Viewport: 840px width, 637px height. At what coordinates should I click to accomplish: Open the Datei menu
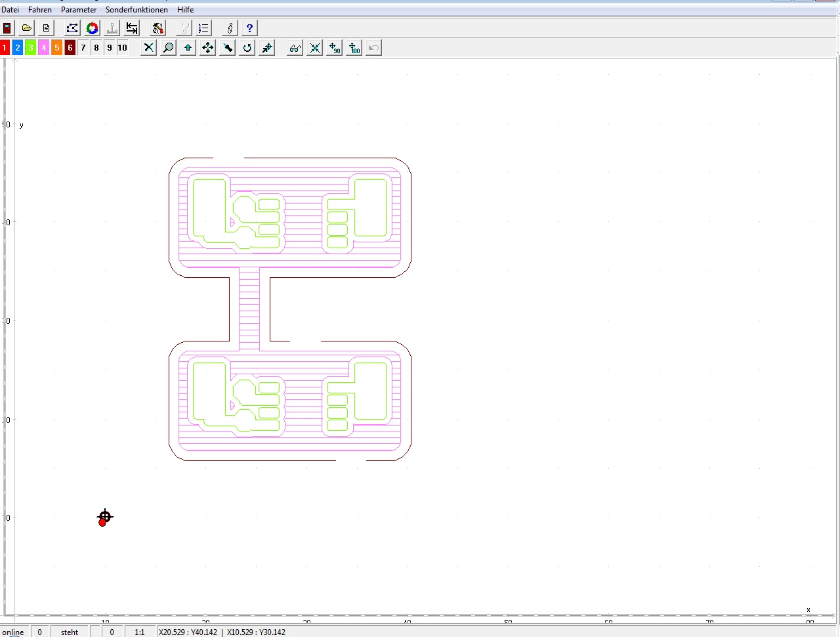coord(10,10)
